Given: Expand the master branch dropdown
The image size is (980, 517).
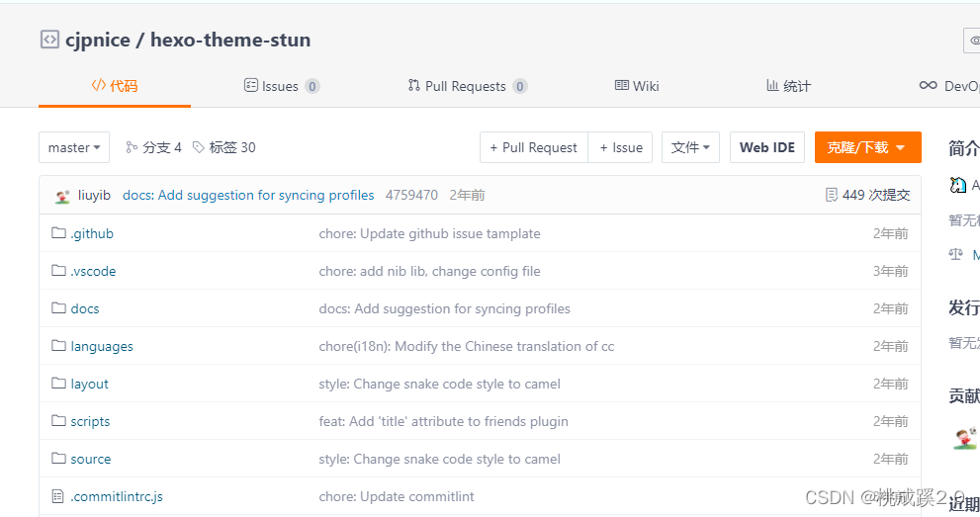Looking at the screenshot, I should click(x=74, y=147).
